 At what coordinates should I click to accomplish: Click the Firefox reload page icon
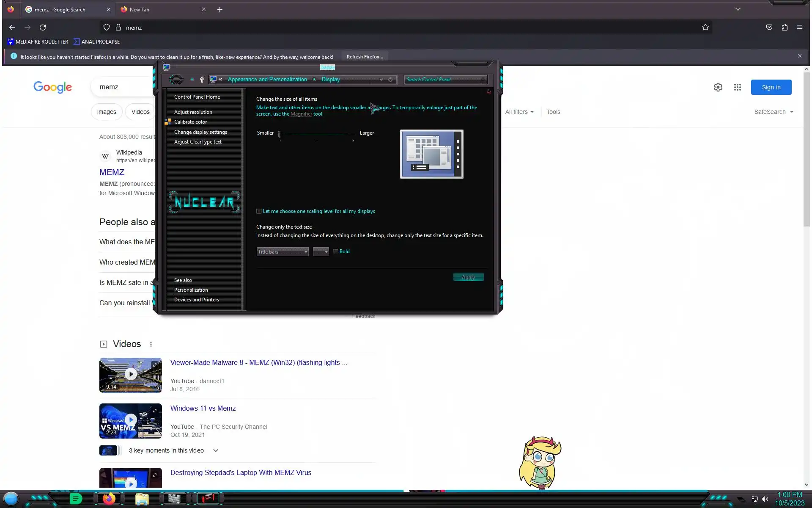[x=43, y=28]
